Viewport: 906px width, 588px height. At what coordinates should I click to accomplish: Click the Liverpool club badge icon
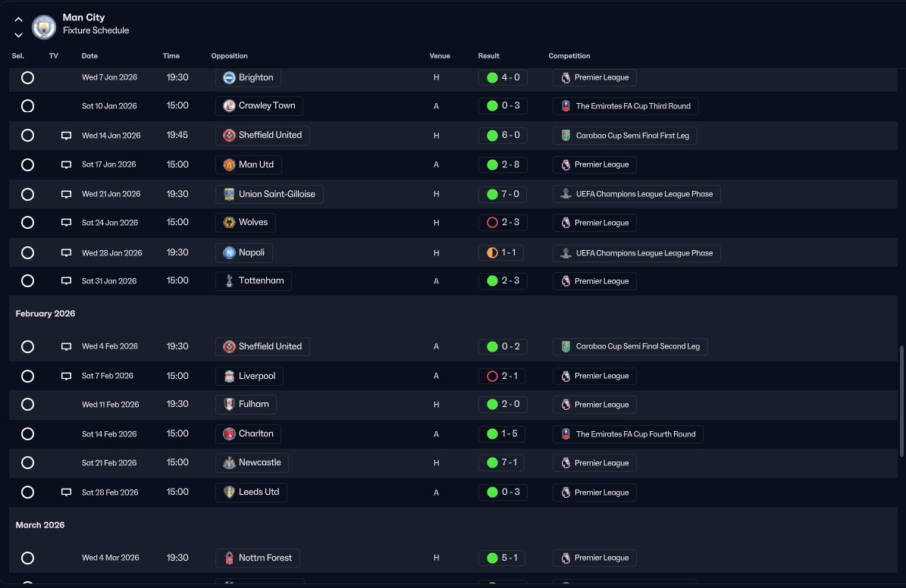click(x=229, y=376)
